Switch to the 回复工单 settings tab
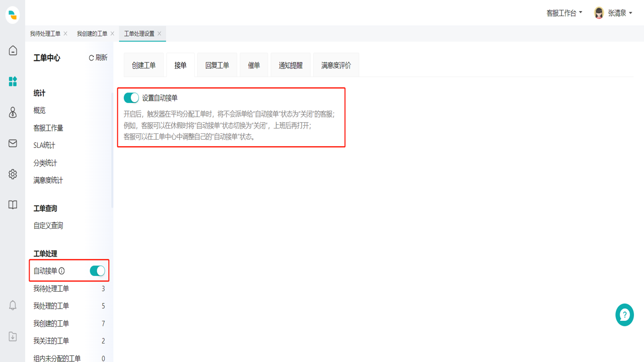644x362 pixels. 217,65
